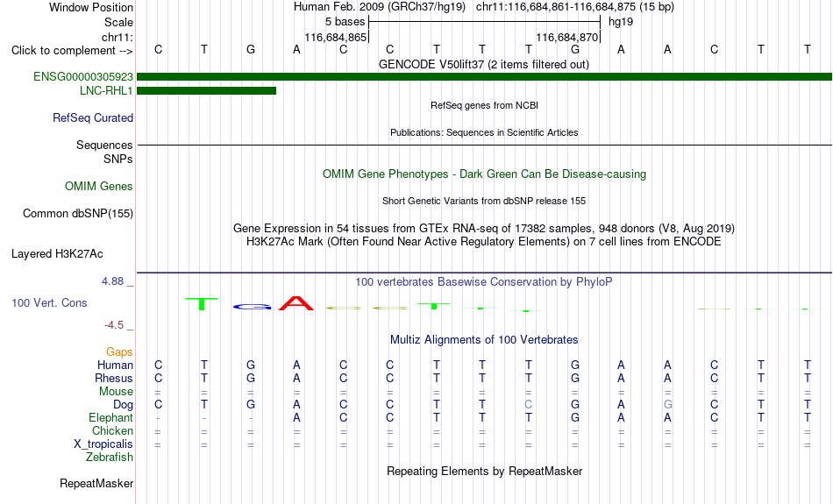This screenshot has width=833, height=504.
Task: Click the "RefSeq genes from NCBI" track title
Action: tap(485, 105)
